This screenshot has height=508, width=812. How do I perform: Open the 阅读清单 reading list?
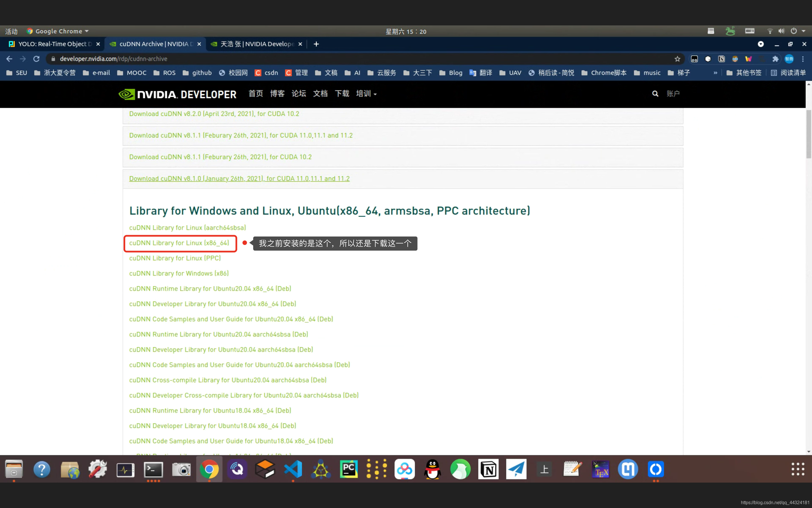(789, 73)
